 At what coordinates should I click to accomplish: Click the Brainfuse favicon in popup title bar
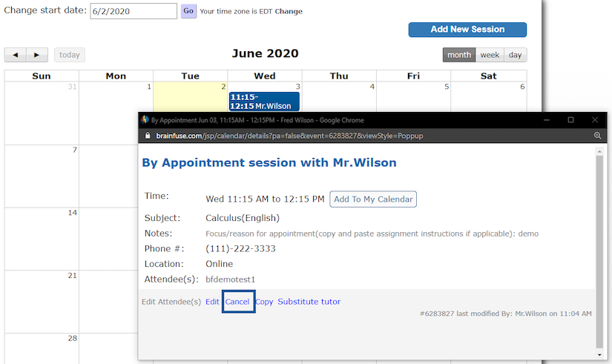(145, 120)
